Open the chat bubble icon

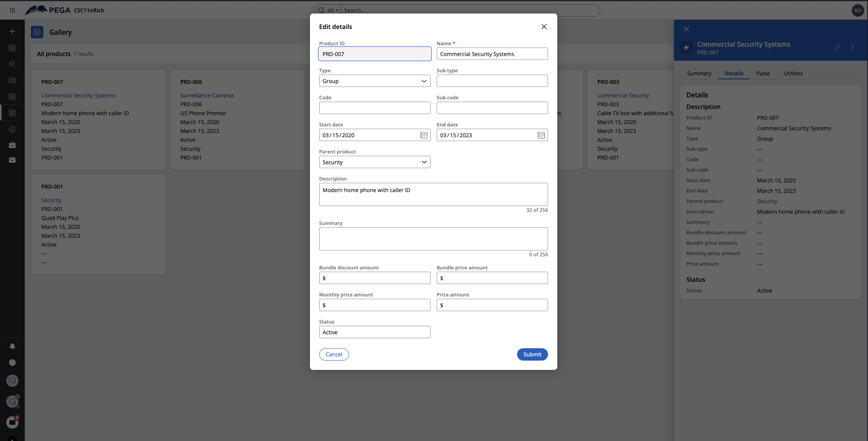pyautogui.click(x=12, y=381)
